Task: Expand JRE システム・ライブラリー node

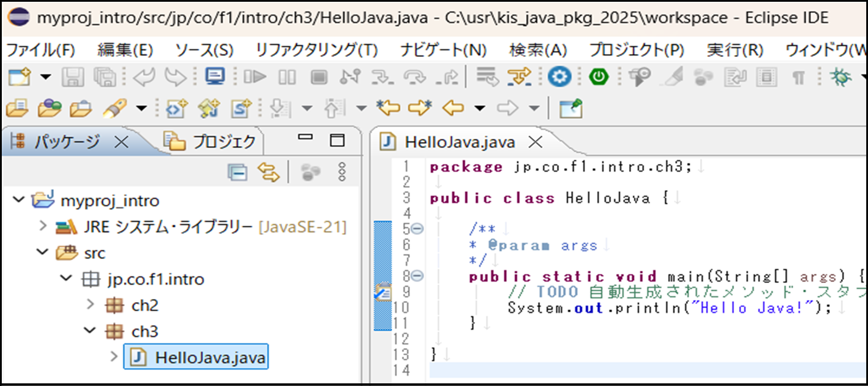Action: tap(42, 226)
